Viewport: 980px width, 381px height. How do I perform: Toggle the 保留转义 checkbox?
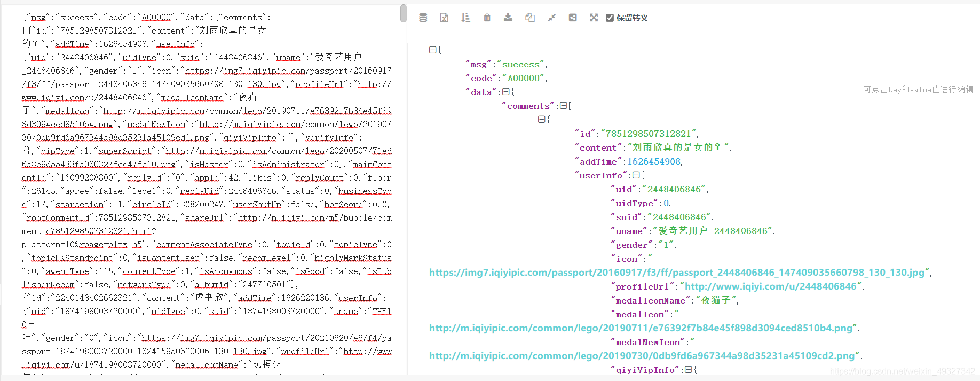[x=610, y=18]
